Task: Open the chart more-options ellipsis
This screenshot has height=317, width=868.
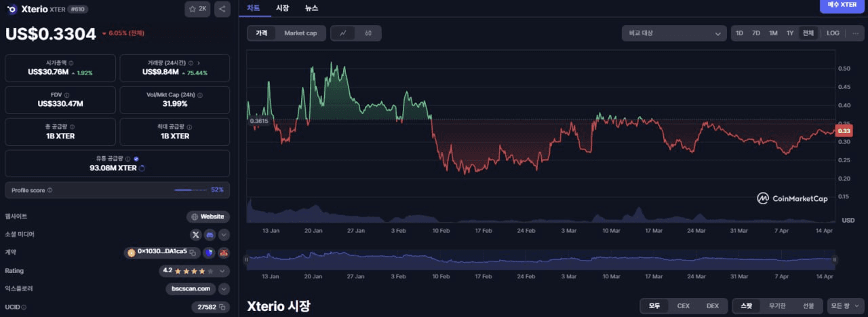Action: point(855,33)
